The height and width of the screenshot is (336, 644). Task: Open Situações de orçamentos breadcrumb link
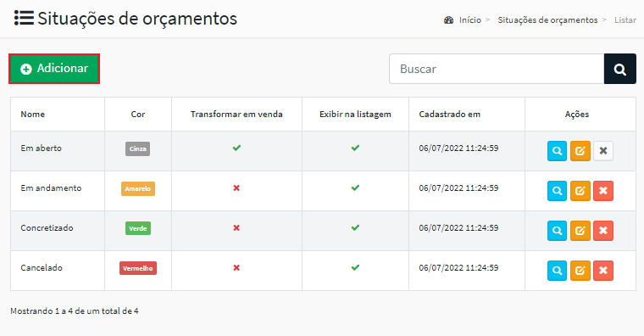(547, 20)
